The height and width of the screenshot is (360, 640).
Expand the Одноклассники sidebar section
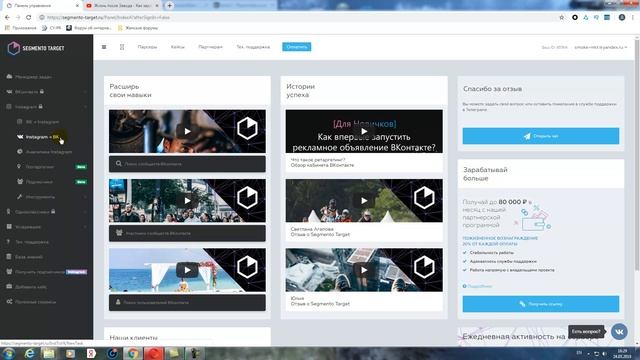47,212
